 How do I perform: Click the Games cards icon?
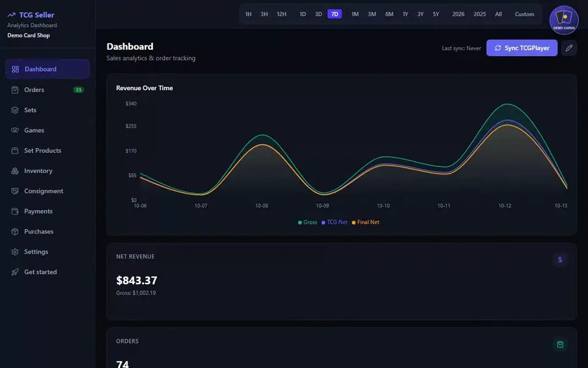(x=15, y=130)
